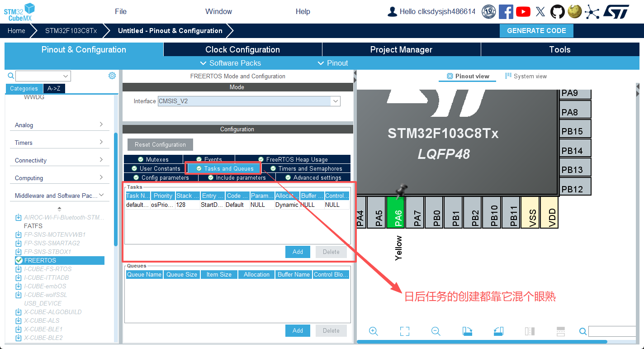Switch to Clock Configuration tab

click(242, 49)
